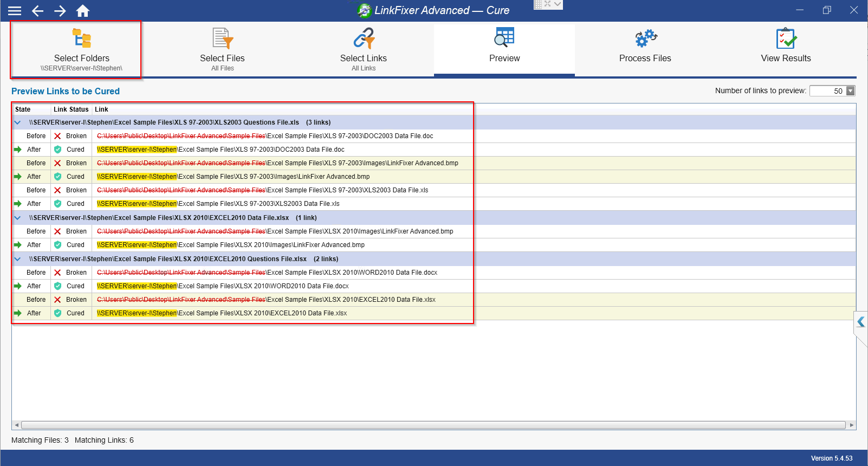Click the Link Status column header
The image size is (868, 466).
71,109
